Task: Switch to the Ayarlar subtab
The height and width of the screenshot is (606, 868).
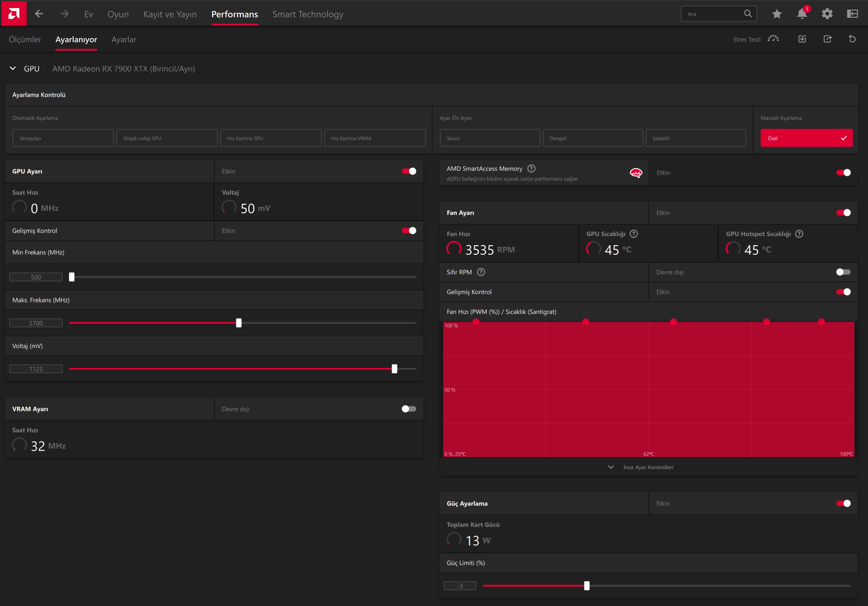Action: point(124,39)
